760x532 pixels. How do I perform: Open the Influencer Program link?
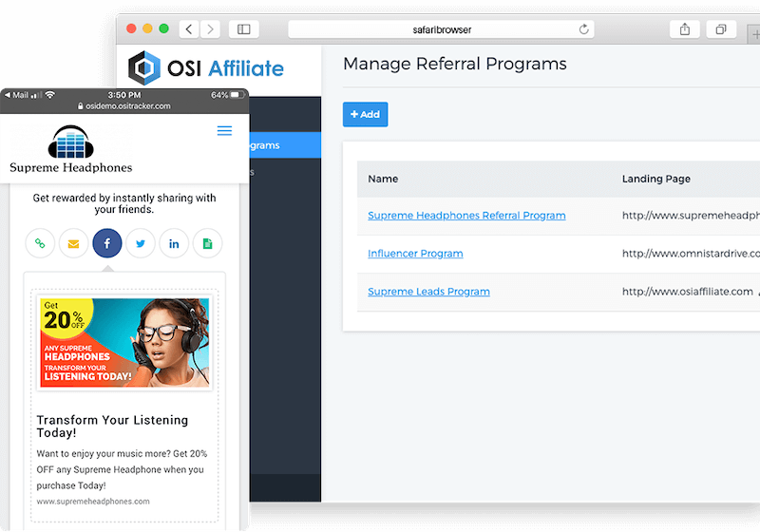click(x=415, y=254)
